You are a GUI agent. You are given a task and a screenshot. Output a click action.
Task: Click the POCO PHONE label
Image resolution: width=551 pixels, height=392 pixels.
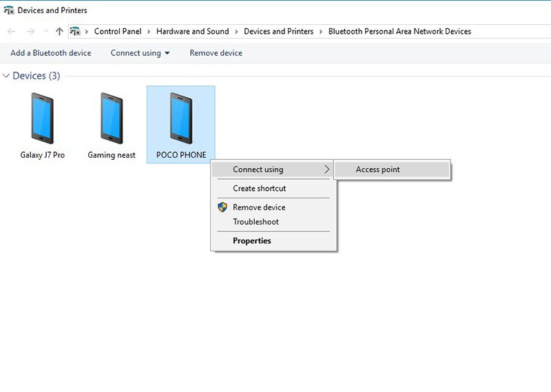click(181, 155)
